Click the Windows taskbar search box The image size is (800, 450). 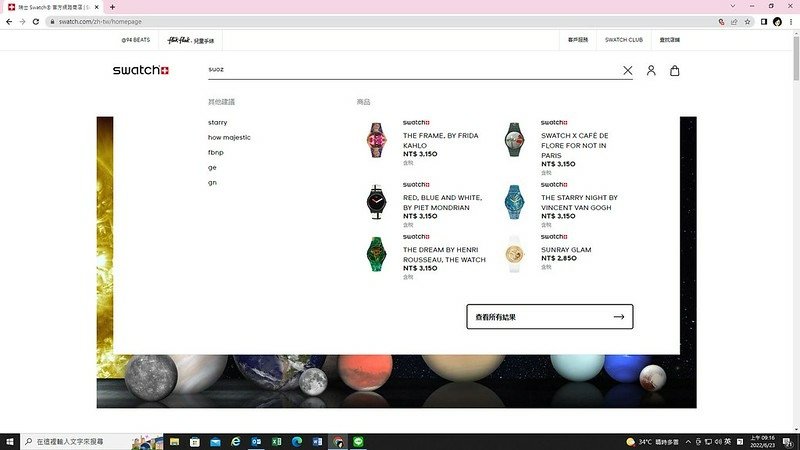click(x=92, y=442)
